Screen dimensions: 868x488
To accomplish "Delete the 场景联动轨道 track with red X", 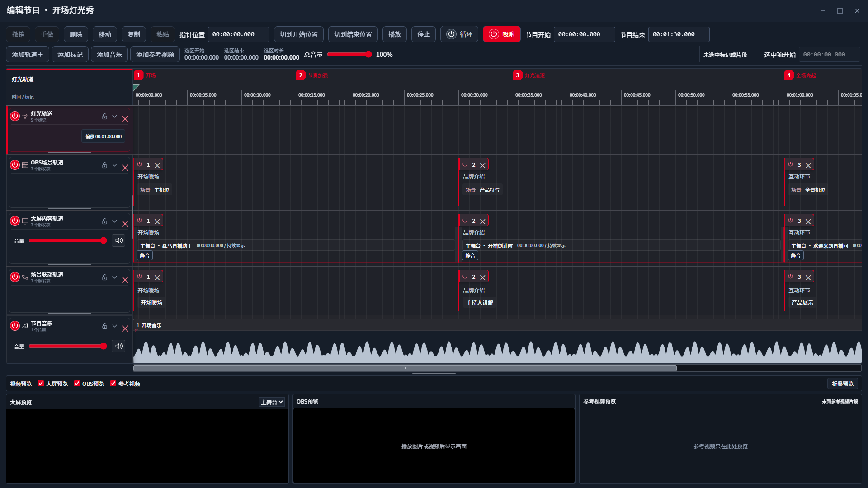I will 125,280.
